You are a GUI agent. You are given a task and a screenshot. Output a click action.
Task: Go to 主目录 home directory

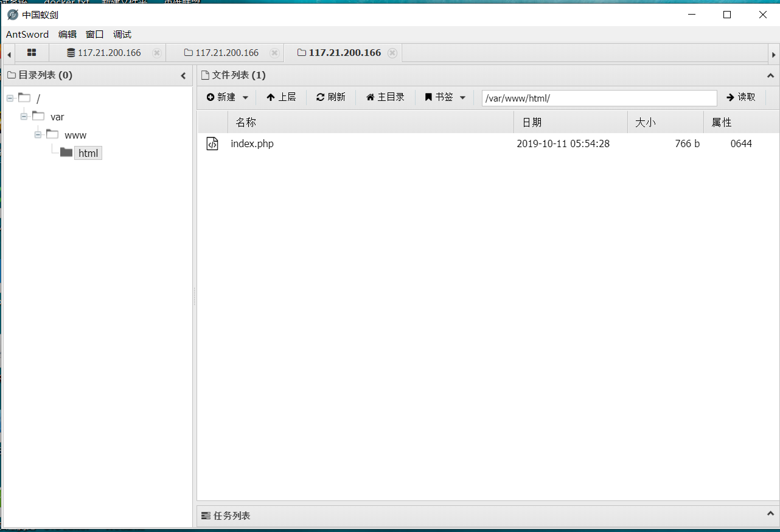point(385,97)
